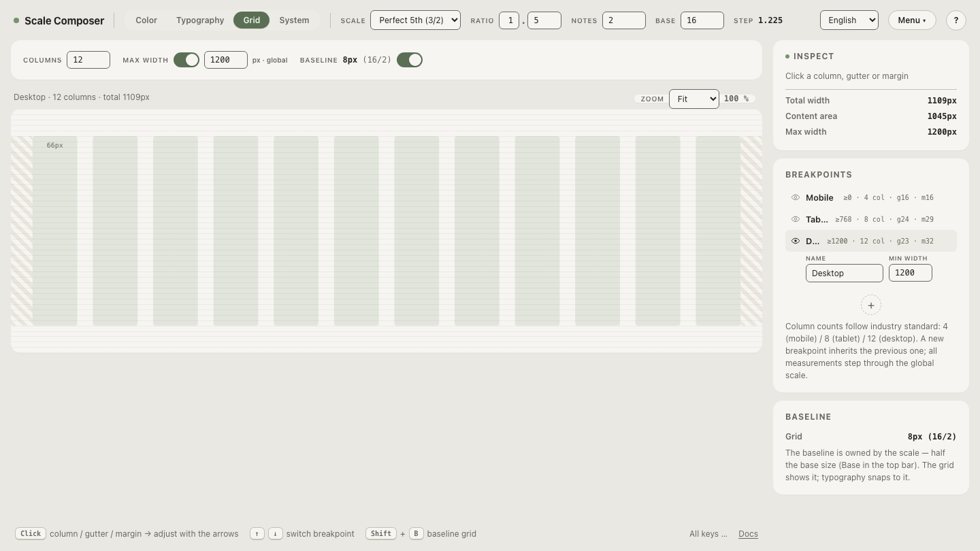Open the help question mark button

click(956, 20)
